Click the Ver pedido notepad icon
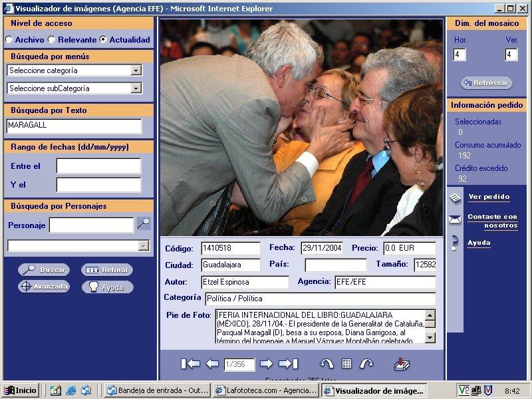The height and width of the screenshot is (399, 532). click(x=455, y=198)
